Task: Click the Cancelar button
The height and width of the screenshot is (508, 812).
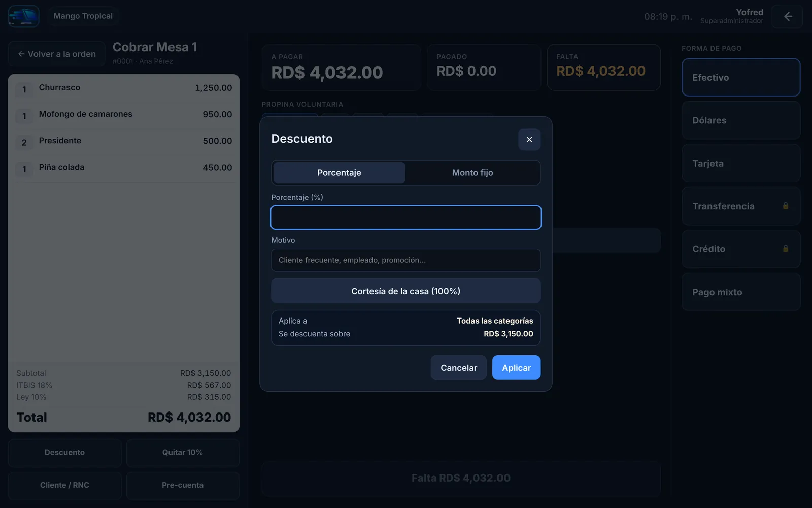Action: click(459, 368)
